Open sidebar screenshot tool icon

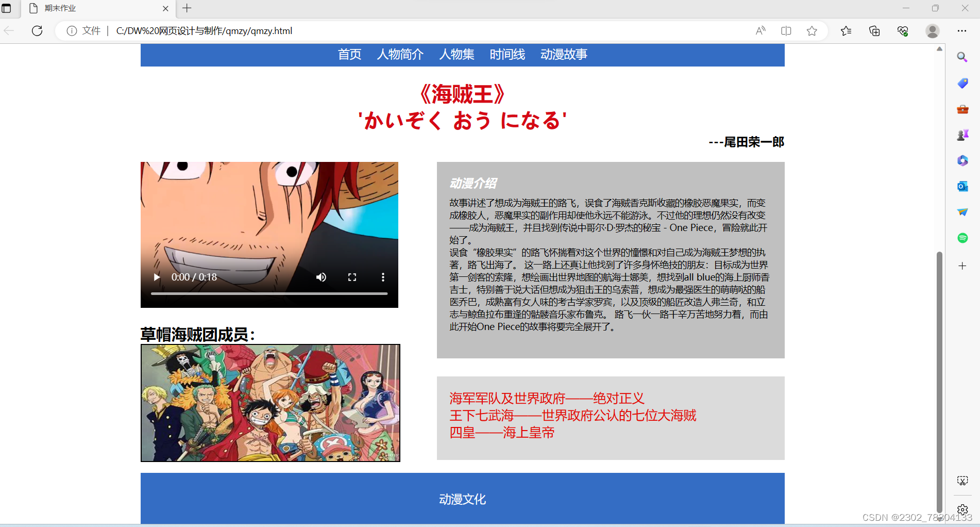[962, 481]
